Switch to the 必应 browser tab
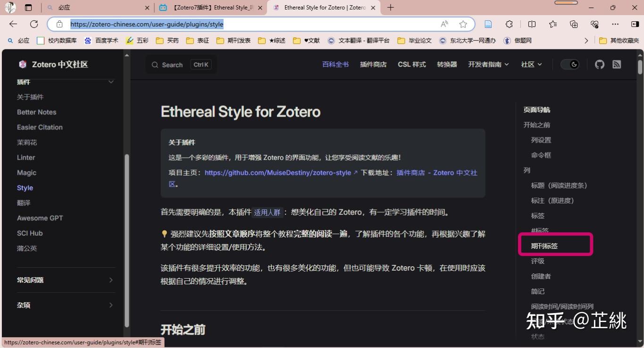Screen dimensions: 644x348 99,8
